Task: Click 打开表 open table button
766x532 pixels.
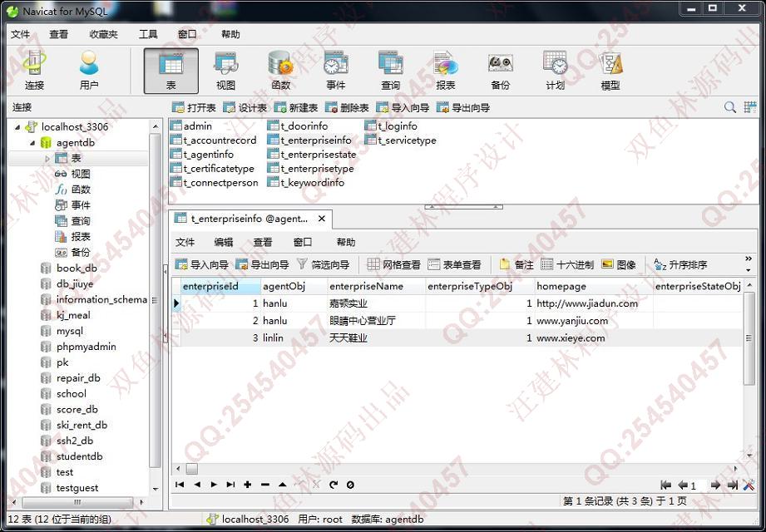Action: (x=195, y=108)
